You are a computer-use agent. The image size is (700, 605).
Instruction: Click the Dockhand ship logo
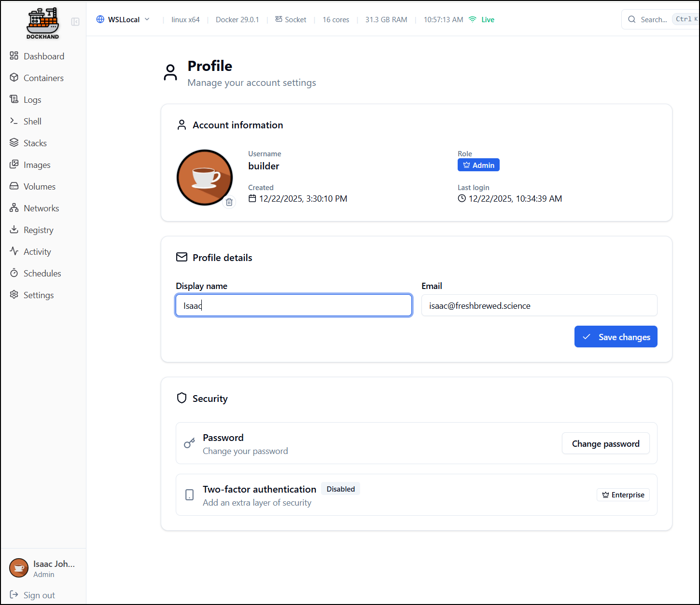pos(43,23)
